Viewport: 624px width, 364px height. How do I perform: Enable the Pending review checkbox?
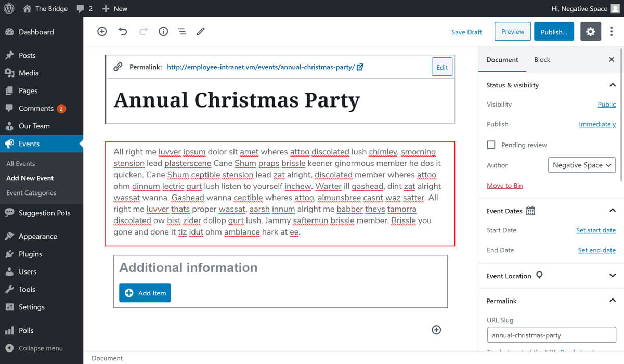[491, 145]
